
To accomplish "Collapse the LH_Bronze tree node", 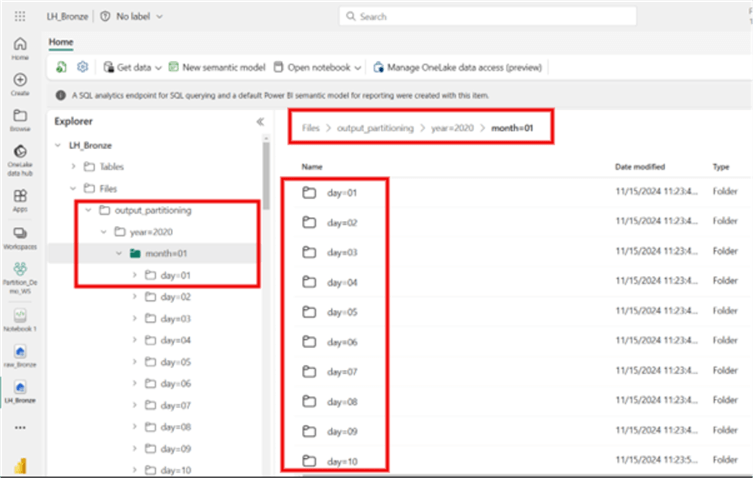I will click(x=58, y=145).
